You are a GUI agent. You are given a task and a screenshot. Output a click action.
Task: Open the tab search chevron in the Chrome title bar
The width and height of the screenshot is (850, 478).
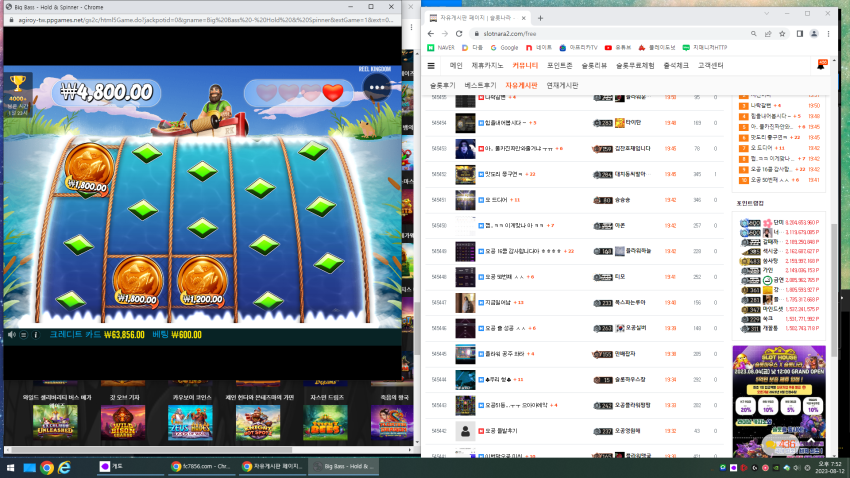pyautogui.click(x=767, y=14)
